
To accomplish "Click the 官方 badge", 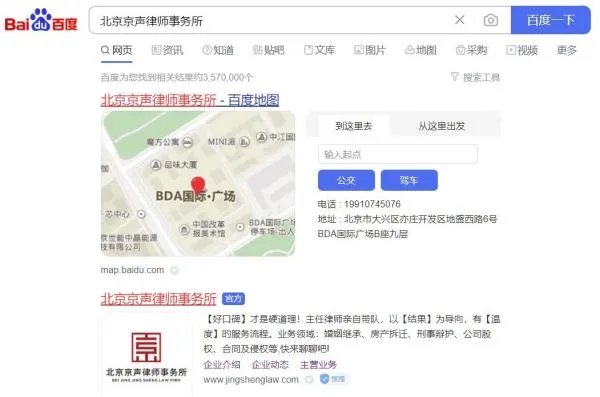I will pyautogui.click(x=233, y=299).
